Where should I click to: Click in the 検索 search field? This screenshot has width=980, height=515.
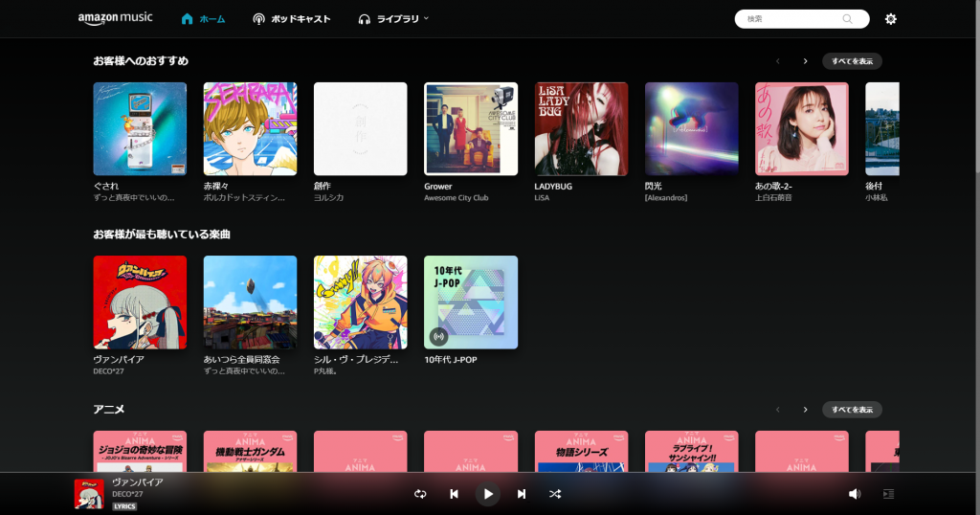(x=790, y=19)
